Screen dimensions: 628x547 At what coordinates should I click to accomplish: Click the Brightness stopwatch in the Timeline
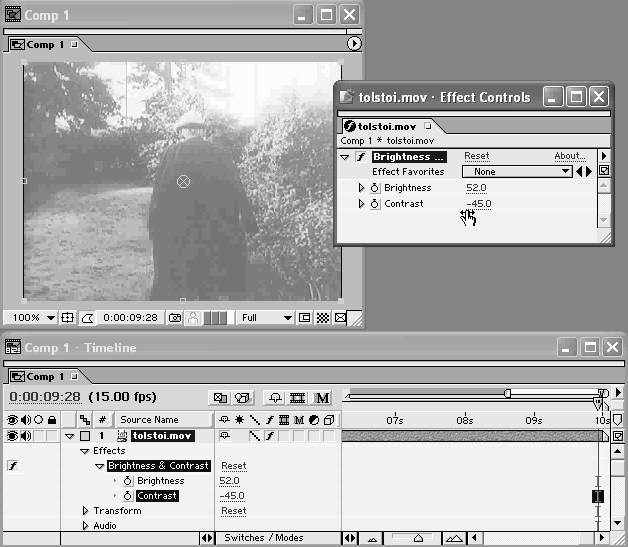(128, 481)
